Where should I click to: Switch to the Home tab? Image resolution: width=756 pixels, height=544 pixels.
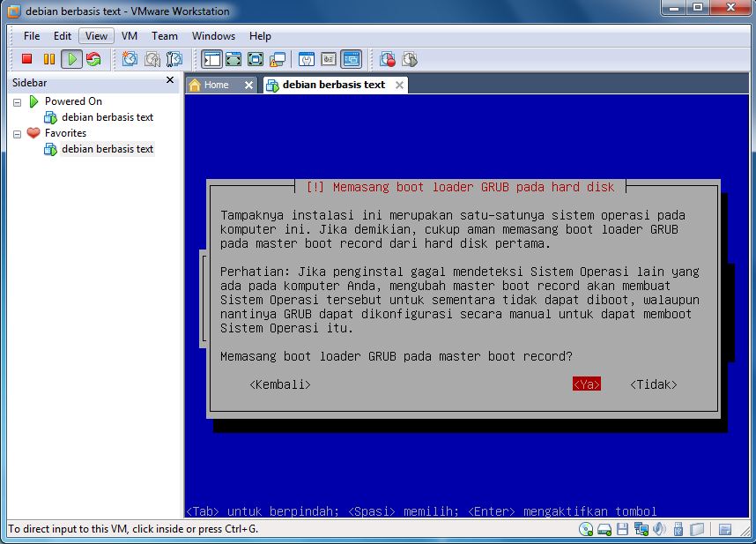click(x=216, y=85)
